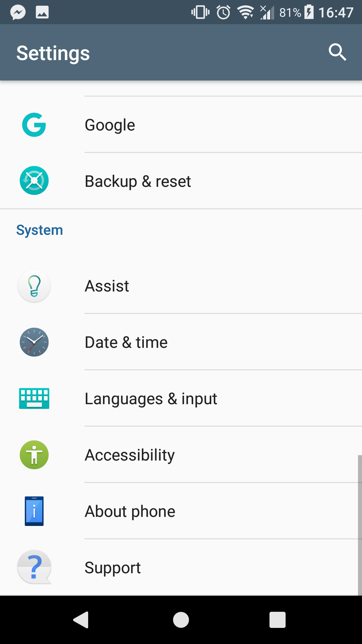Tap the search magnifier icon

point(337,52)
